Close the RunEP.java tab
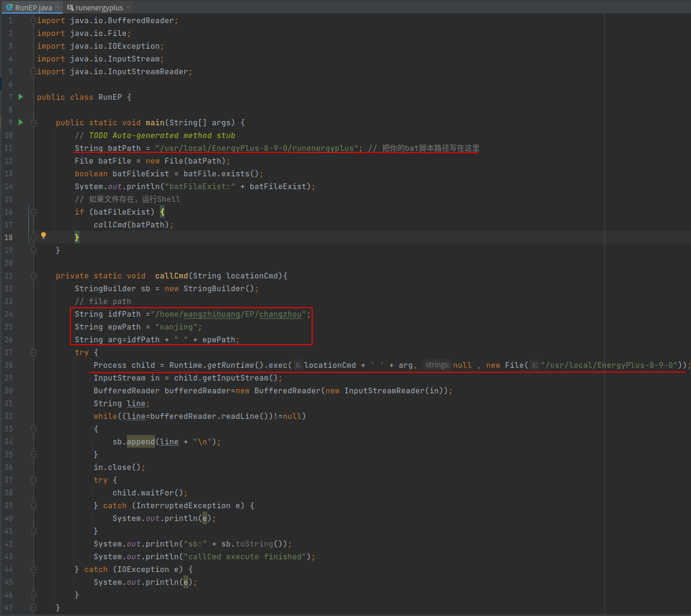Image resolution: width=691 pixels, height=616 pixels. tap(57, 7)
